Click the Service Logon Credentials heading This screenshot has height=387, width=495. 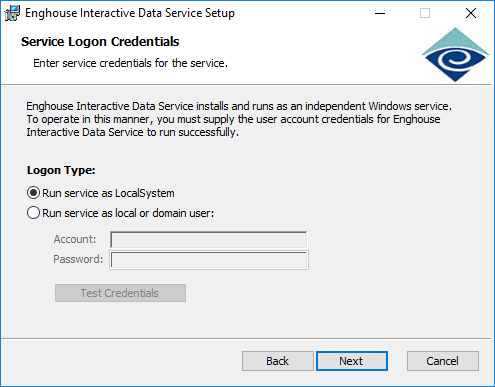coord(100,42)
